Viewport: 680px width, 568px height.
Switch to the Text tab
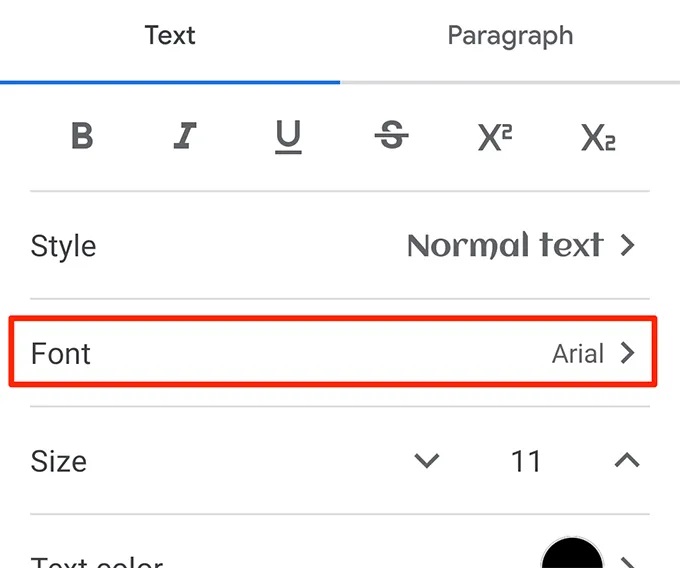(x=170, y=36)
